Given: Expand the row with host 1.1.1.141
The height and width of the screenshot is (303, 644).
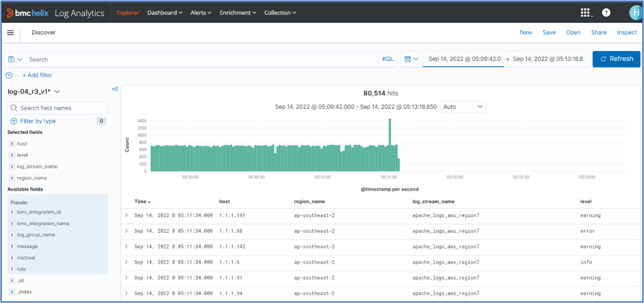Looking at the screenshot, I should pyautogui.click(x=126, y=215).
